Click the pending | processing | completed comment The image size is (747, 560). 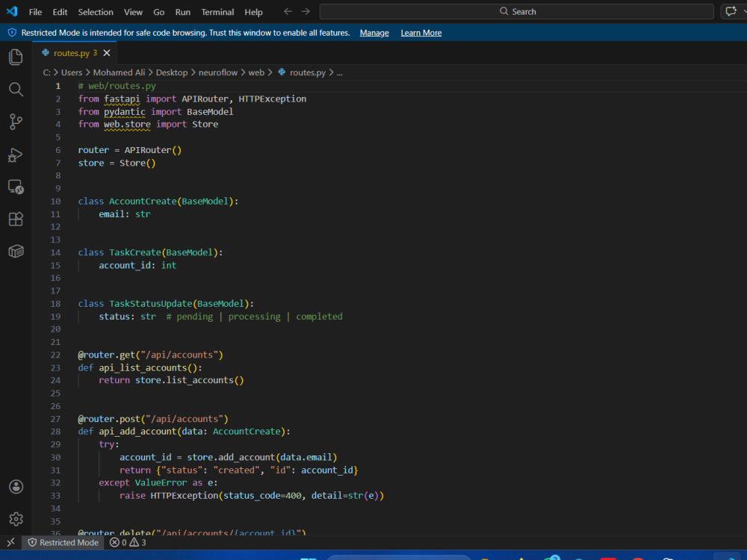pos(255,317)
